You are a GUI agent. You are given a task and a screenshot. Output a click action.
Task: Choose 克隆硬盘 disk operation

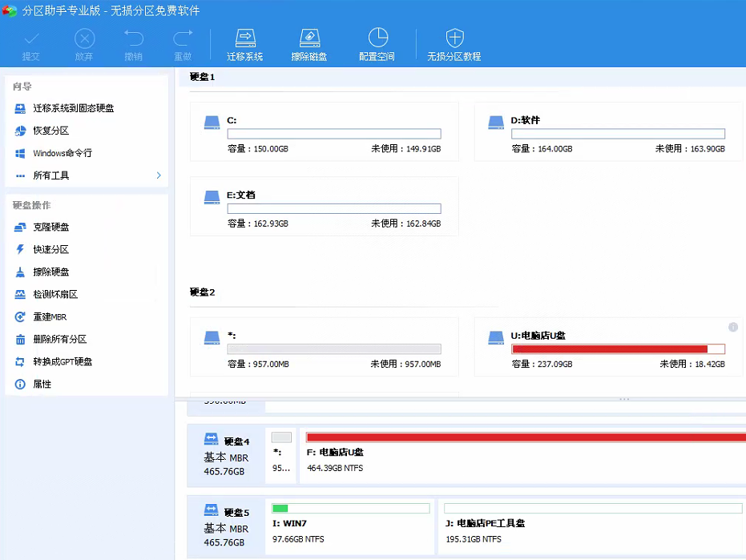coord(50,228)
